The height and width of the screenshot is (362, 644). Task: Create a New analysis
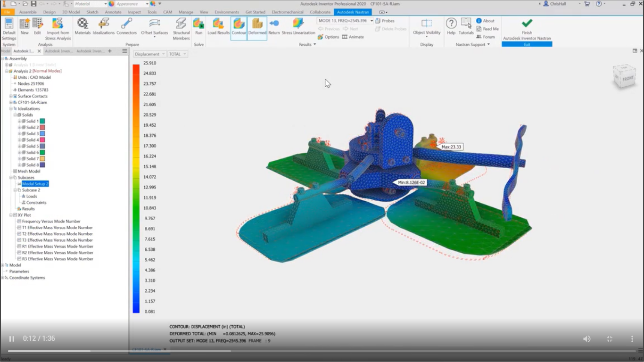tap(25, 27)
